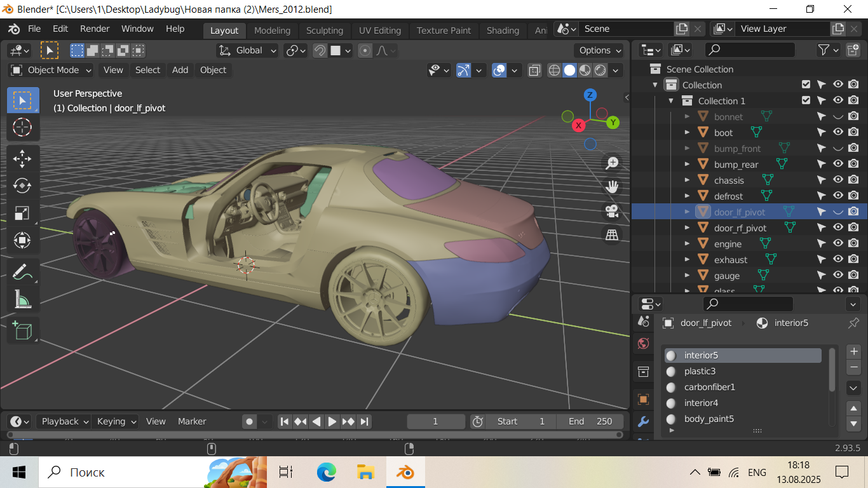868x488 pixels.
Task: Open File Explorer from the taskbar
Action: coord(365,472)
